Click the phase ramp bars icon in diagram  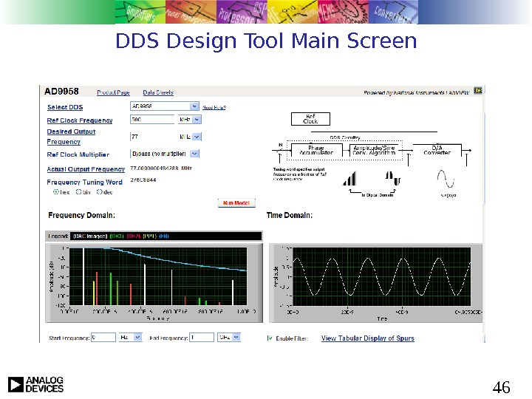point(350,179)
